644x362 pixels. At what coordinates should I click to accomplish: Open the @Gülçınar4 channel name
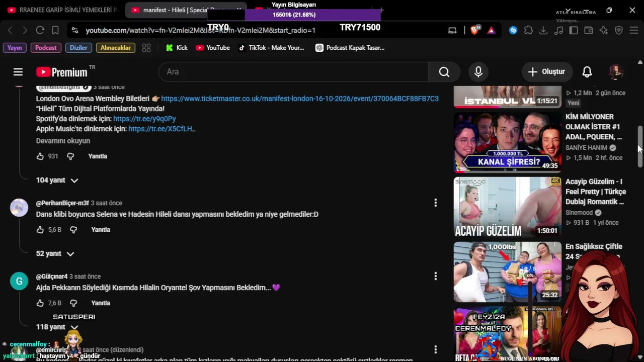(x=52, y=277)
